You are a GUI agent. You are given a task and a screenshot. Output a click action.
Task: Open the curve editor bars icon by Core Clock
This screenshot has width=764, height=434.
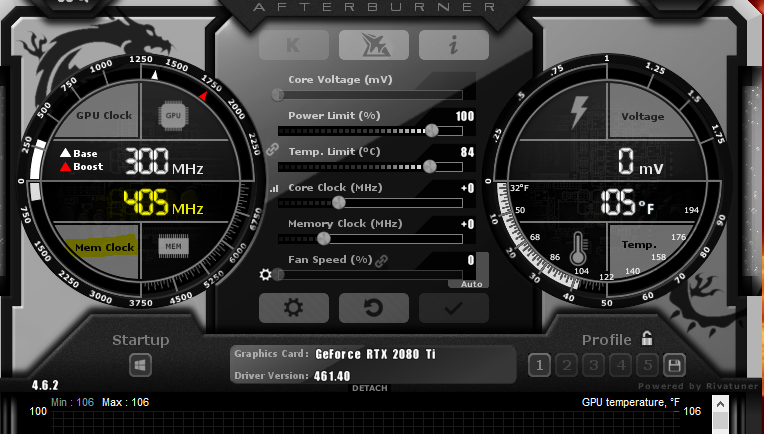(274, 189)
